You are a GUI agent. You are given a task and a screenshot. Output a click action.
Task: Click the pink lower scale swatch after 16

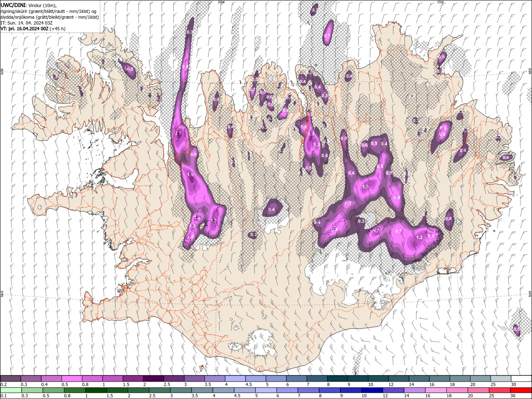pyautogui.click(x=436, y=390)
